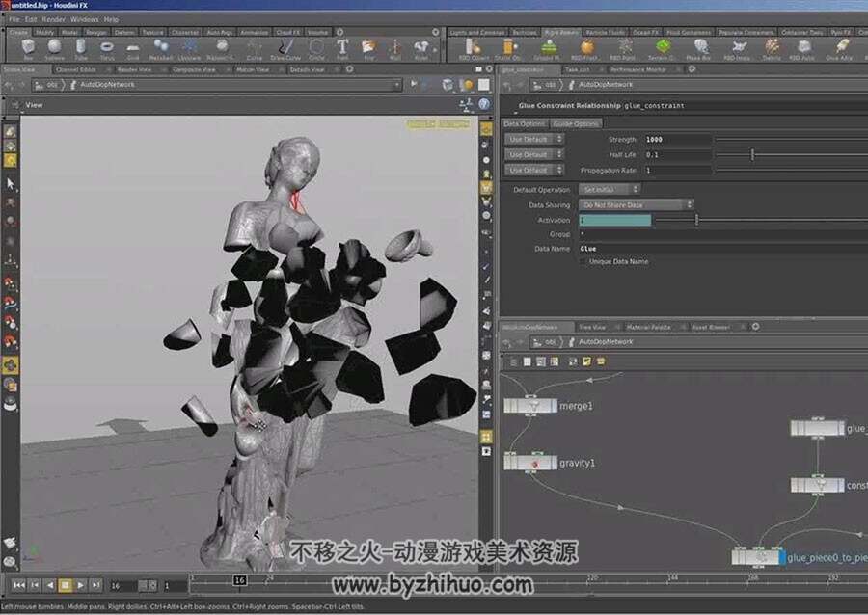Open the Render menu
Image resolution: width=868 pixels, height=615 pixels.
[54, 19]
